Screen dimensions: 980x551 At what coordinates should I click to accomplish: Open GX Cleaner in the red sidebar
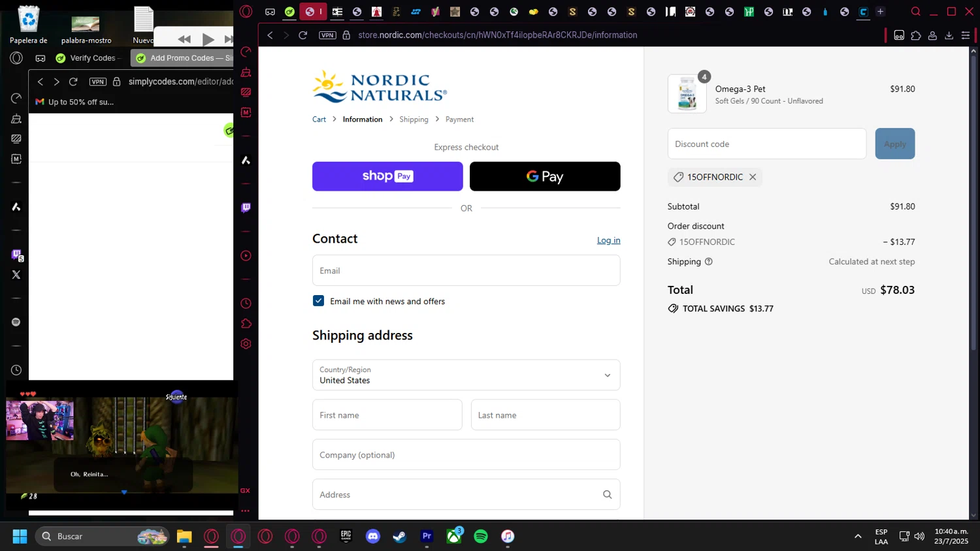click(x=246, y=72)
